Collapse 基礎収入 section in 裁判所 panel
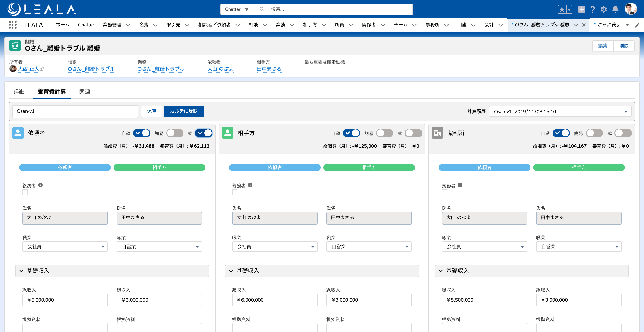Screen dimensions: 644x332 click(x=532, y=271)
